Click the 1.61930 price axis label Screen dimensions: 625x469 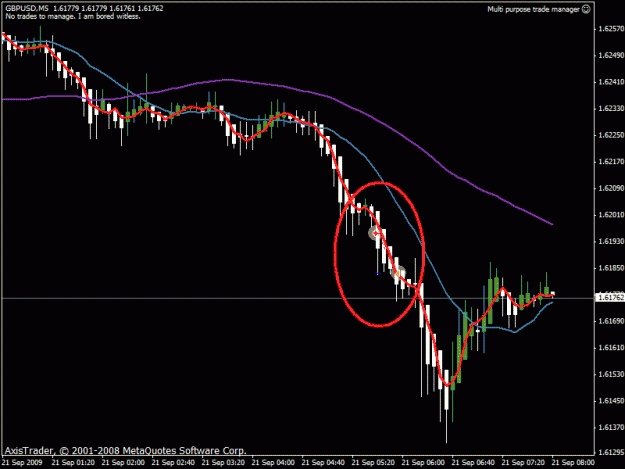(x=611, y=241)
